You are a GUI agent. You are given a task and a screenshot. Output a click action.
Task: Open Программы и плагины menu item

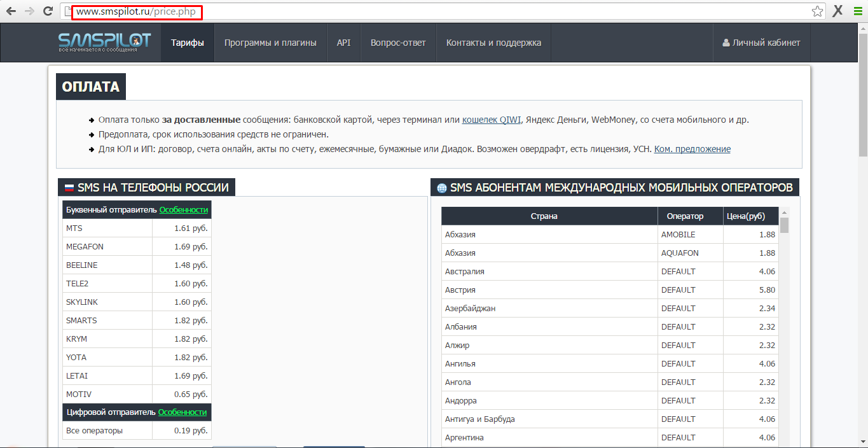click(x=270, y=43)
